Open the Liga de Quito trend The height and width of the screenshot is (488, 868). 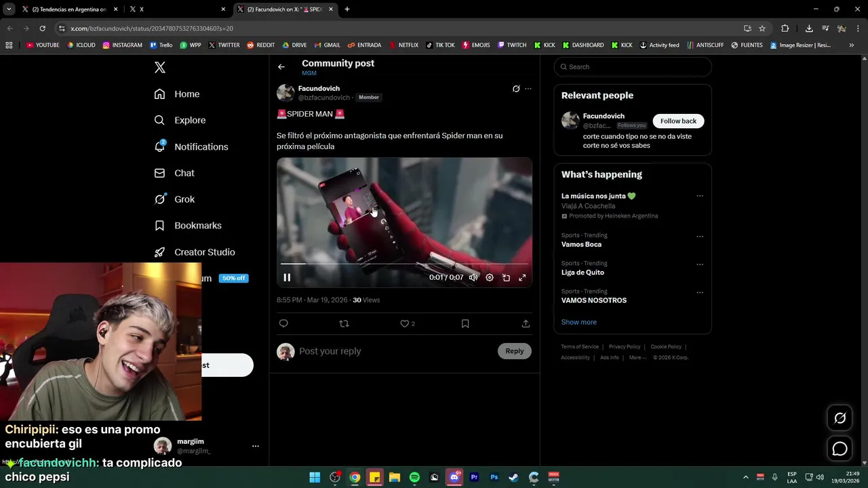coord(583,272)
